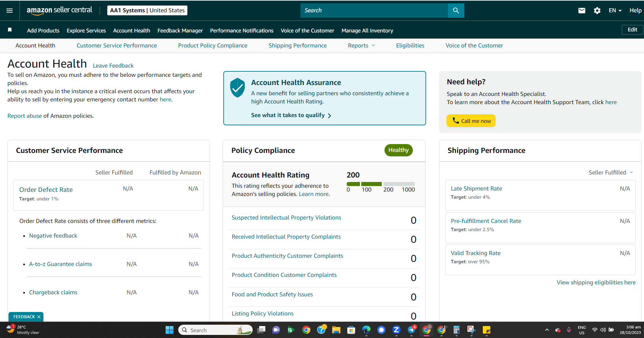Open the Calculator app in the taskbar
Screen dimensions: 644x338
[456, 330]
